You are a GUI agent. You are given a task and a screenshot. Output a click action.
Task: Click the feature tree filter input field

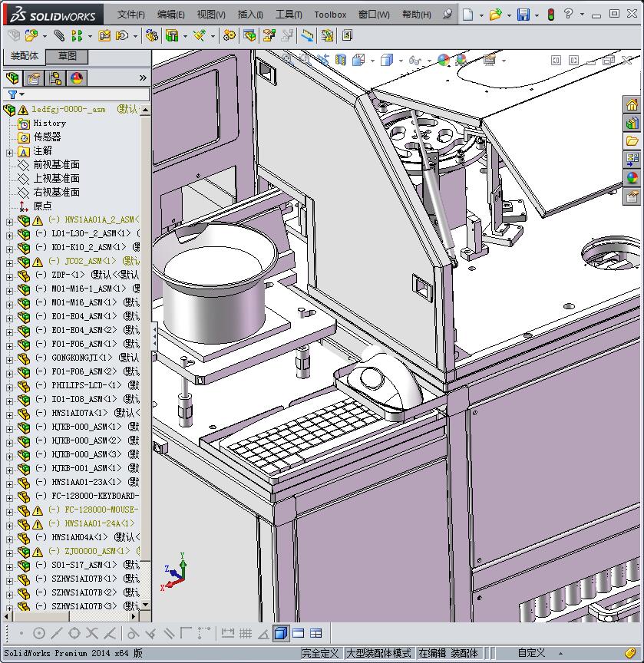[84, 94]
